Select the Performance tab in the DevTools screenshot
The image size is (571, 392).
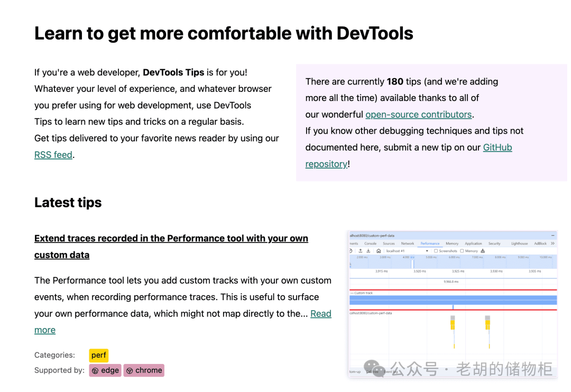[430, 244]
